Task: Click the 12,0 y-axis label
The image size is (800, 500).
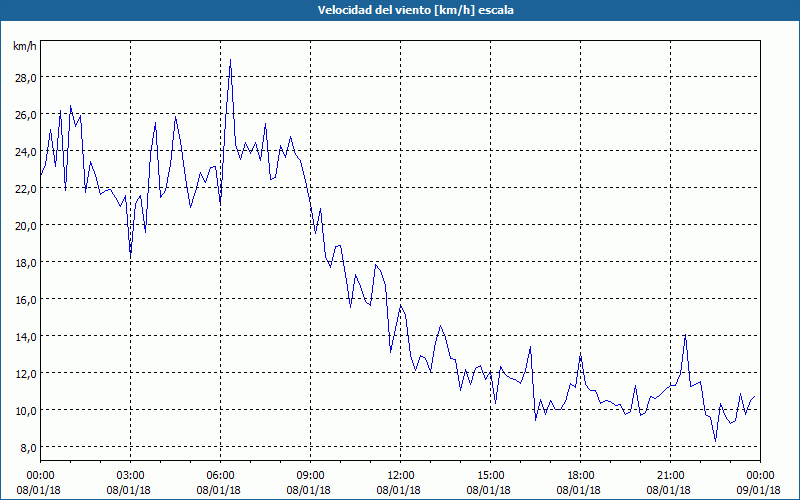Action: [26, 373]
